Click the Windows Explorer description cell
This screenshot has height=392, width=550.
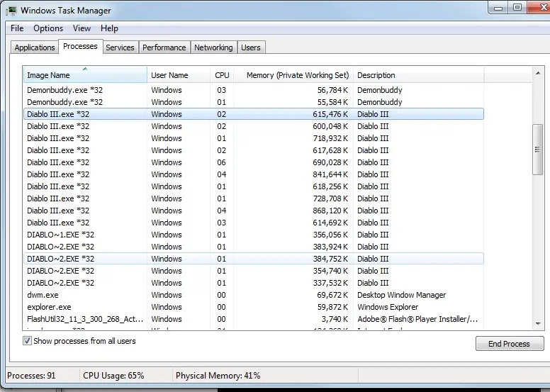(388, 307)
